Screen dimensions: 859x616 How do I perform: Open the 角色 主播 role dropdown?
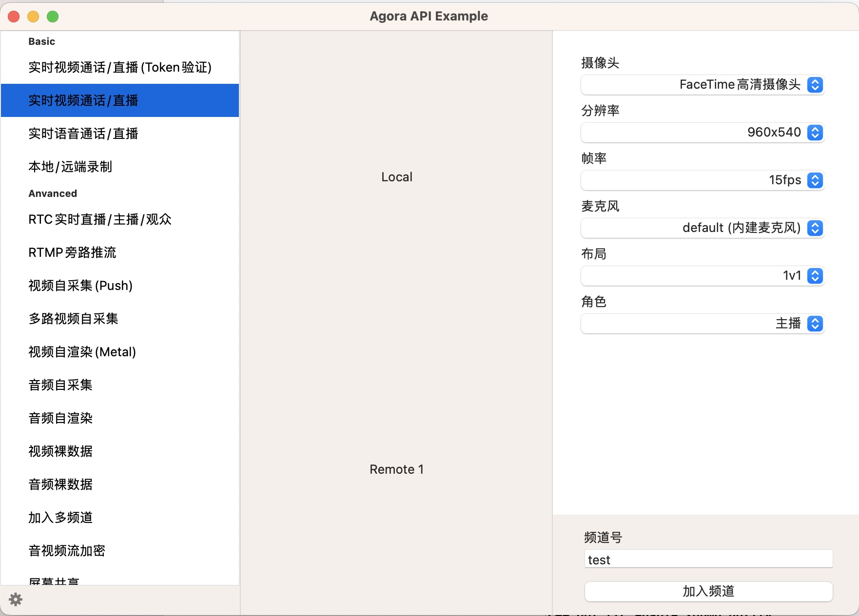tap(702, 324)
